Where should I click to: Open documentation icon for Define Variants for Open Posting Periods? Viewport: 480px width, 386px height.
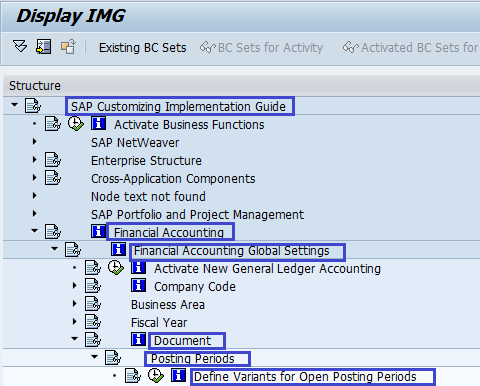coord(133,376)
